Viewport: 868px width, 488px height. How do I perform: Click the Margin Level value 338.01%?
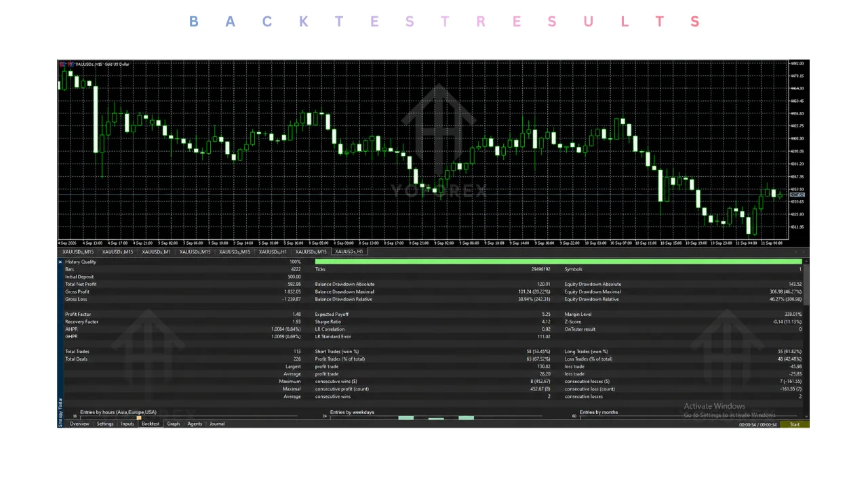click(x=793, y=314)
